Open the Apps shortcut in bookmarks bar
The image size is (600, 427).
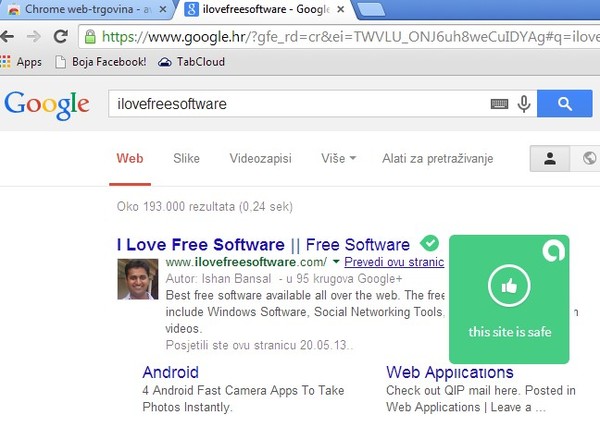22,62
